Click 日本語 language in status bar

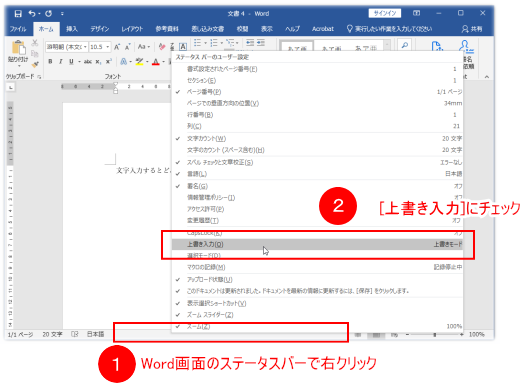tap(95, 334)
